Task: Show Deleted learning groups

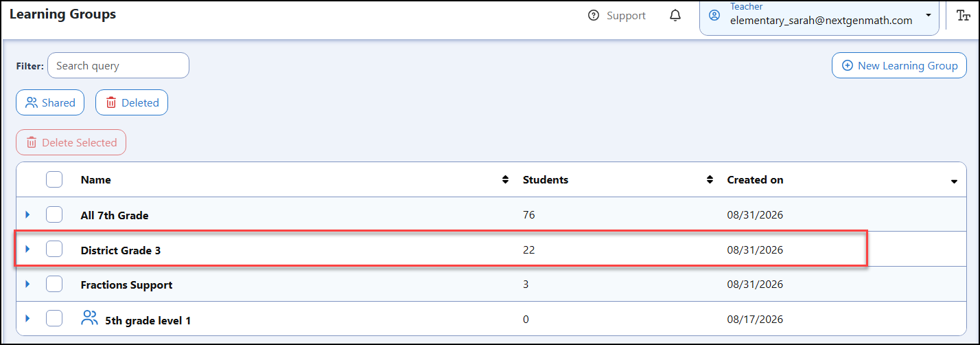Action: [132, 102]
